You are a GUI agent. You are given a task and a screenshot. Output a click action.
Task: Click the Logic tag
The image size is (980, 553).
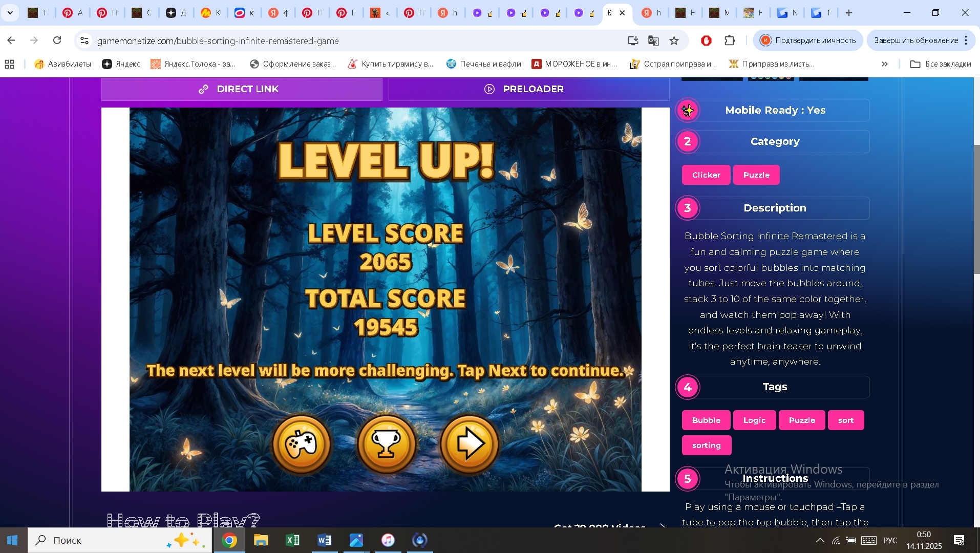click(x=754, y=420)
